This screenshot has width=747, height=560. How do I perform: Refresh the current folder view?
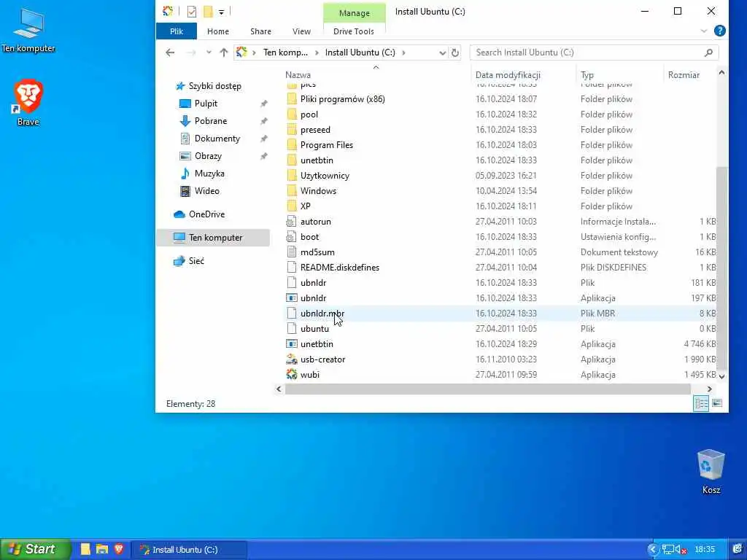[455, 52]
